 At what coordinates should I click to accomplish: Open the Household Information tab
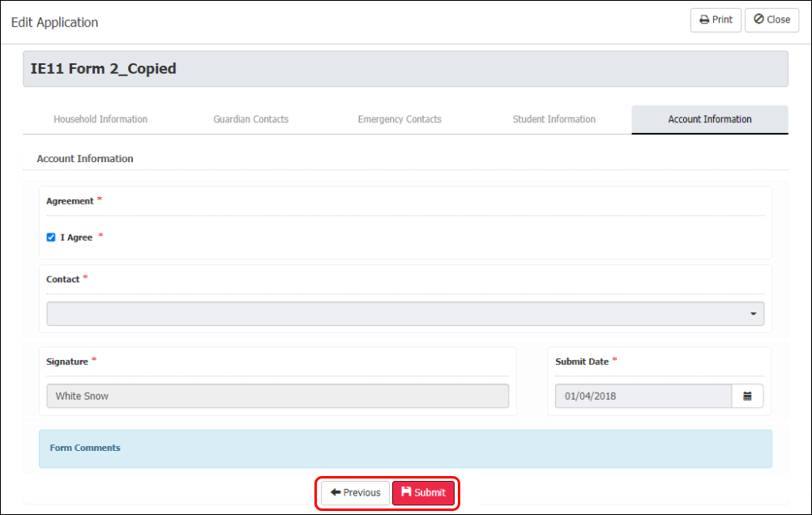coord(100,119)
